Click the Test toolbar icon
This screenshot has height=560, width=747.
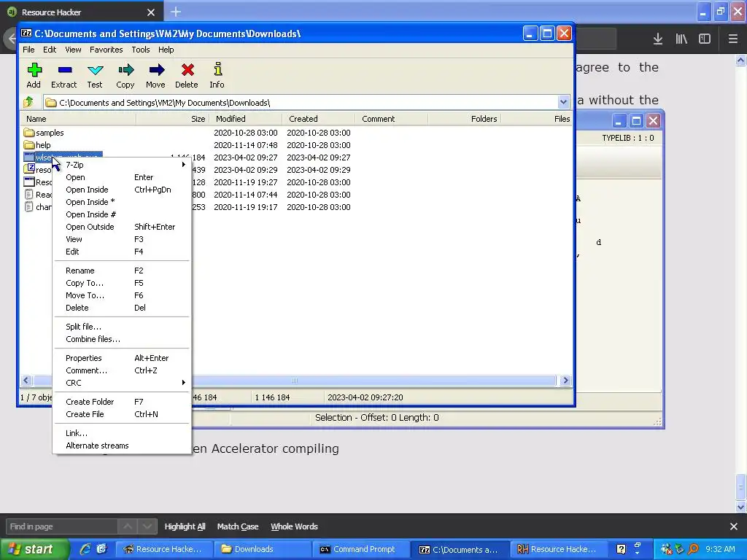tap(96, 70)
